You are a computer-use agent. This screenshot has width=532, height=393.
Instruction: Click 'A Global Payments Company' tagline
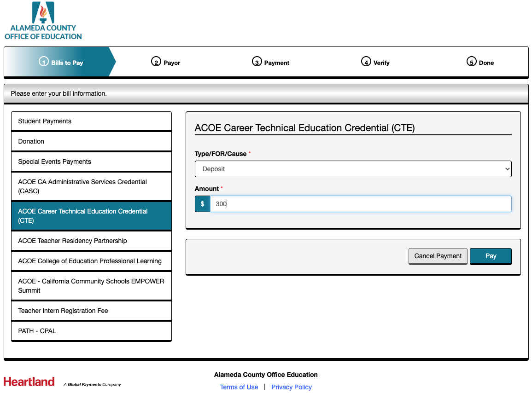tap(92, 385)
